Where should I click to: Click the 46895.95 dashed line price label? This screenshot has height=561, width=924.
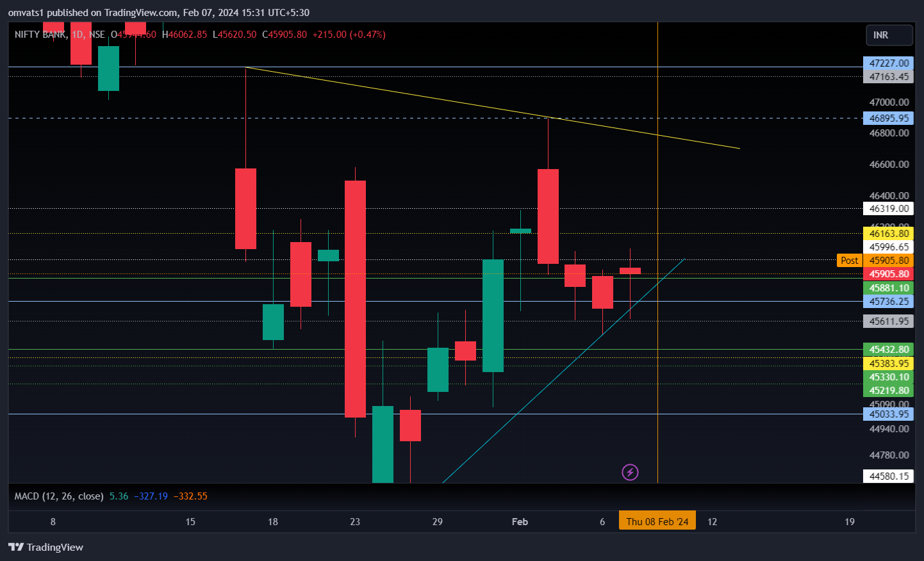(889, 118)
